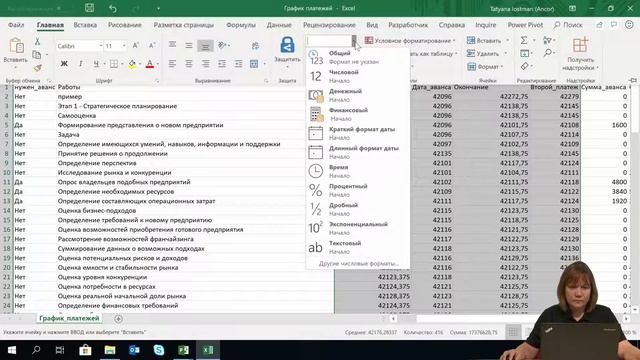Pick the Процентный format
This screenshot has height=360, width=640.
tap(358, 190)
